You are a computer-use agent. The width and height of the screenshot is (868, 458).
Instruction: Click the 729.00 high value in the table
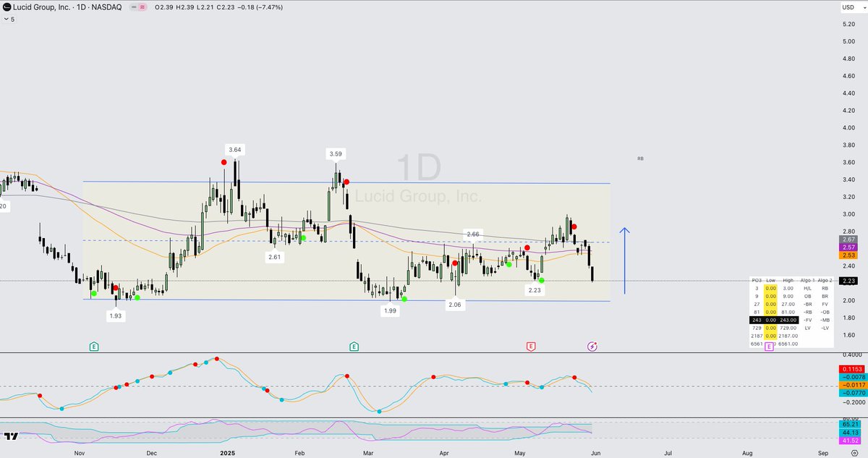[x=787, y=328]
